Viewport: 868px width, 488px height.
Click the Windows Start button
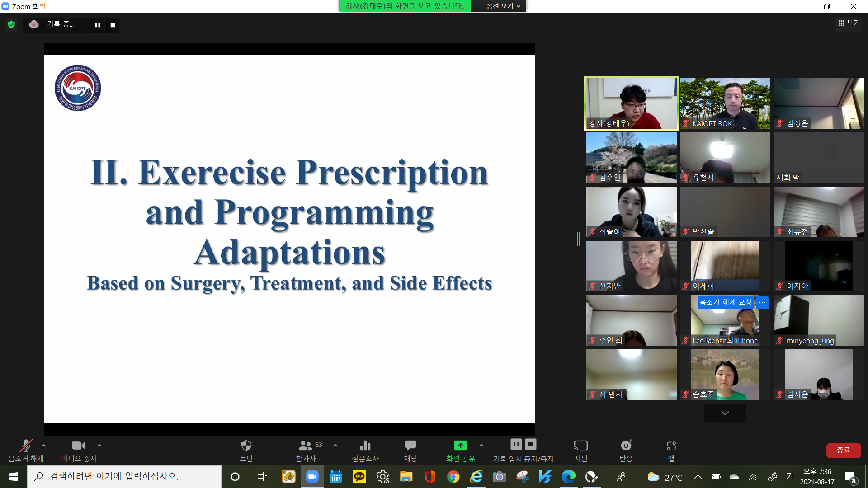click(x=14, y=477)
